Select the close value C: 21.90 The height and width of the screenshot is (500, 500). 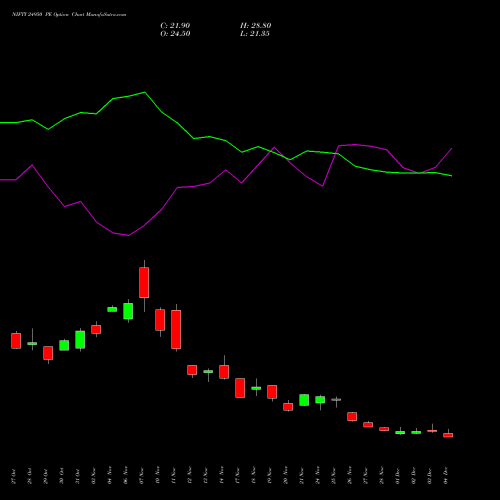tap(175, 26)
